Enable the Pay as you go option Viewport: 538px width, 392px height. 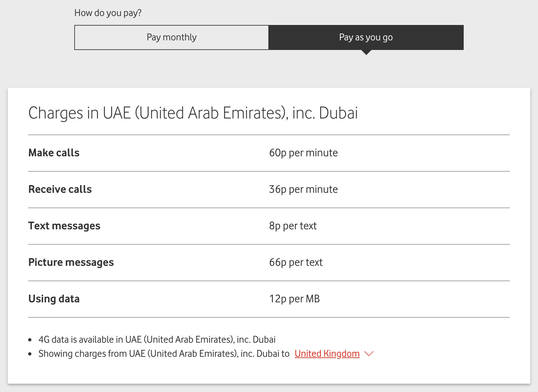366,37
